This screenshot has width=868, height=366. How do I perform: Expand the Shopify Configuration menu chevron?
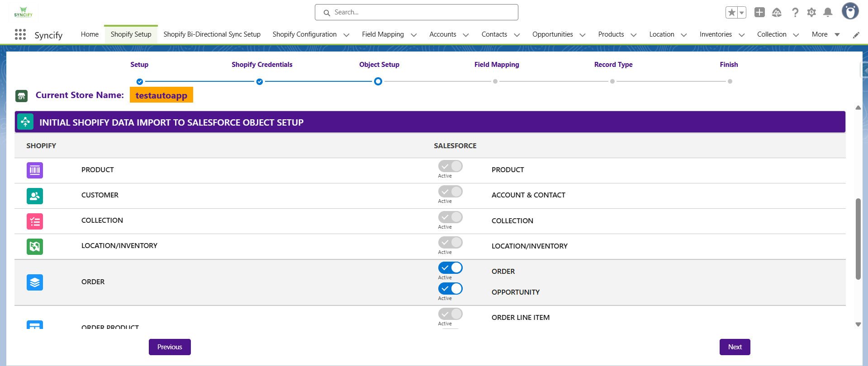346,35
